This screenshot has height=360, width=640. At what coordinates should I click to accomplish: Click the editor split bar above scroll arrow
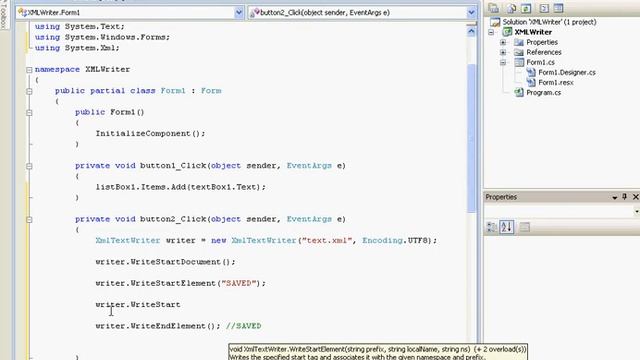pyautogui.click(x=471, y=24)
